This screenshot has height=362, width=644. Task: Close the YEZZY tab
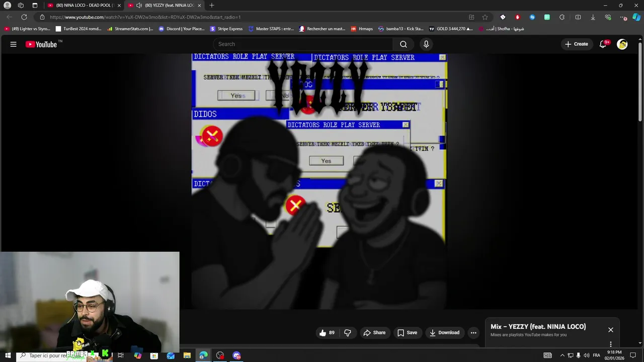tap(199, 5)
